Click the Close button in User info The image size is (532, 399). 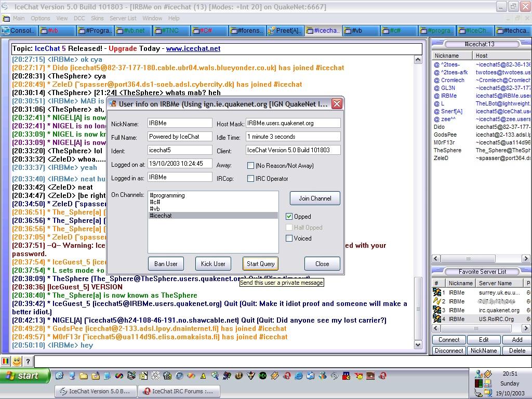(322, 263)
